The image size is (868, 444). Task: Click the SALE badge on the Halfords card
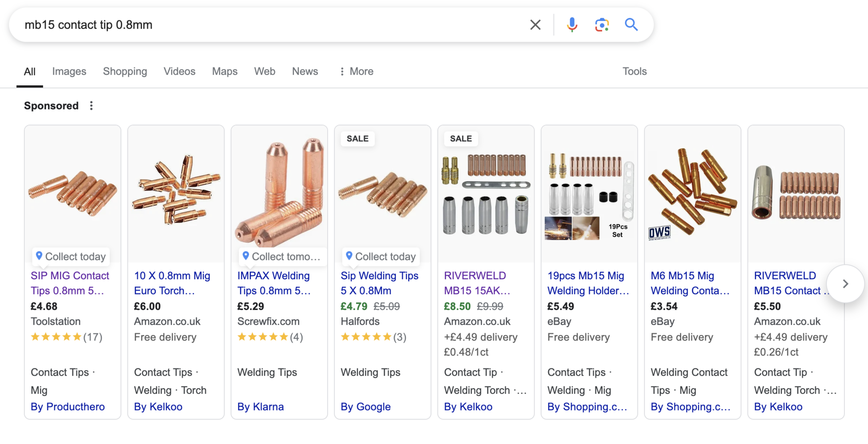[x=357, y=139]
